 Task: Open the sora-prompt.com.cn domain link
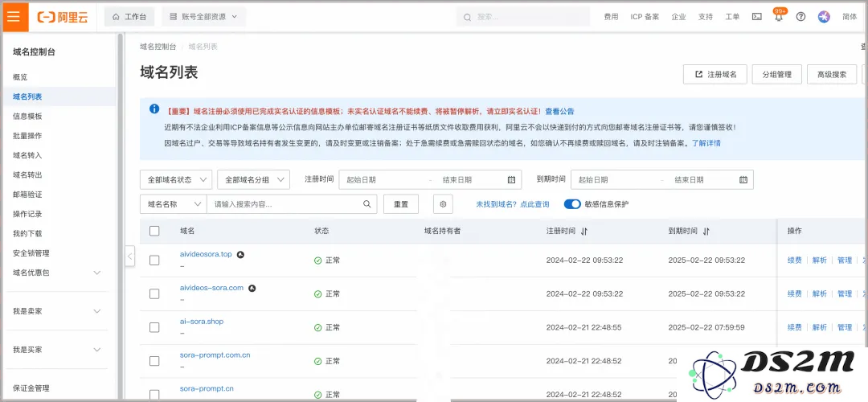click(215, 355)
